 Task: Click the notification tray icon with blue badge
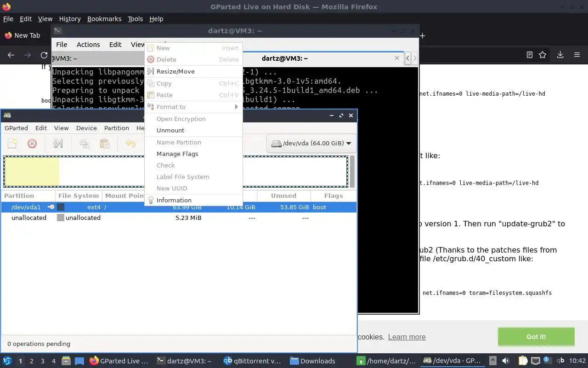[x=548, y=361]
